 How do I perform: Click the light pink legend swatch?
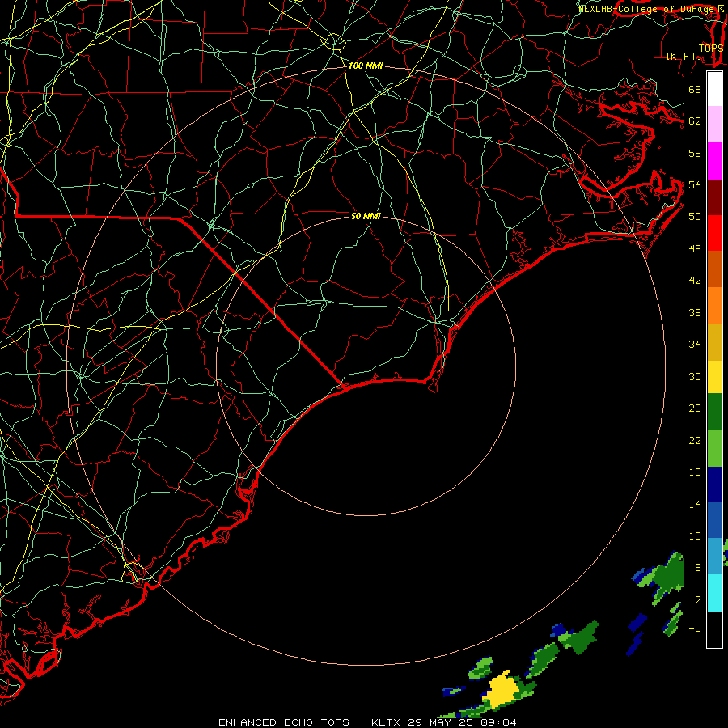point(714,125)
